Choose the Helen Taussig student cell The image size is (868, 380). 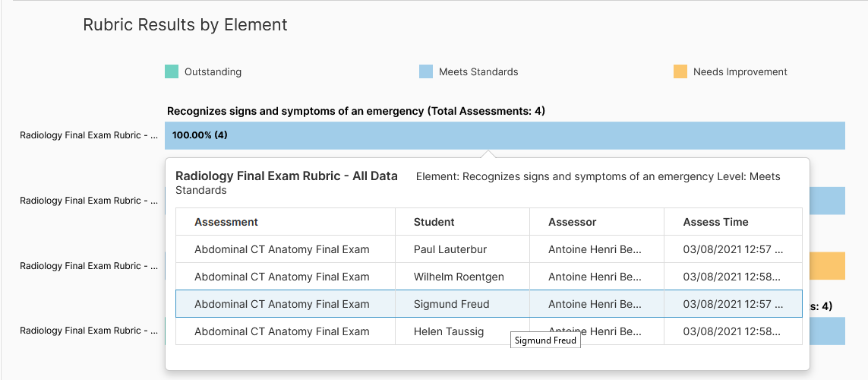[x=448, y=331]
